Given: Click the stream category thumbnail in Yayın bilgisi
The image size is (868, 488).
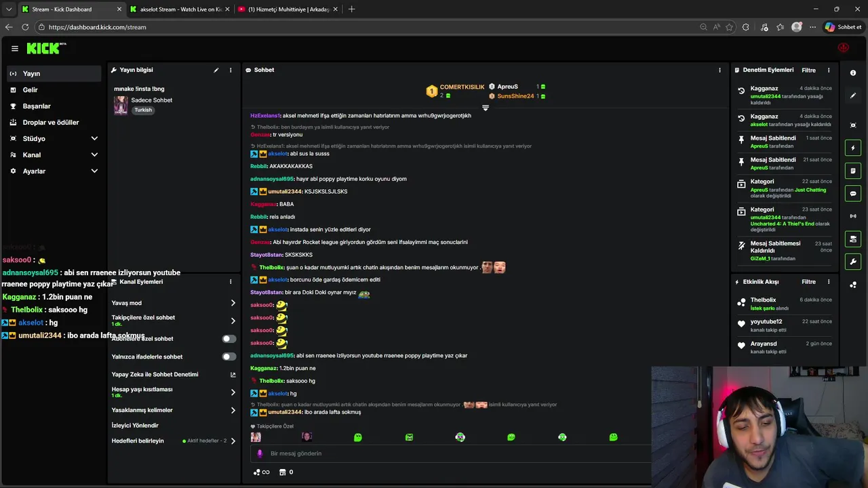Looking at the screenshot, I should click(121, 105).
